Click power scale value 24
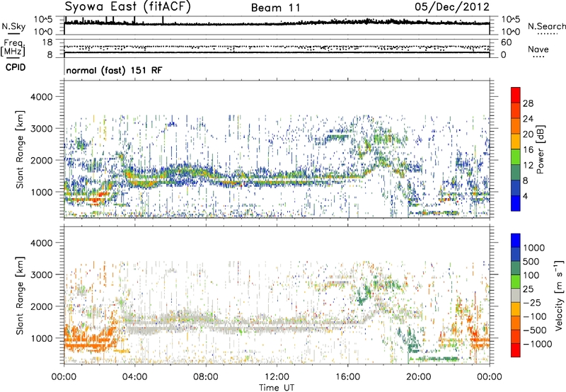Image resolution: width=566 pixels, height=392 pixels. point(528,119)
